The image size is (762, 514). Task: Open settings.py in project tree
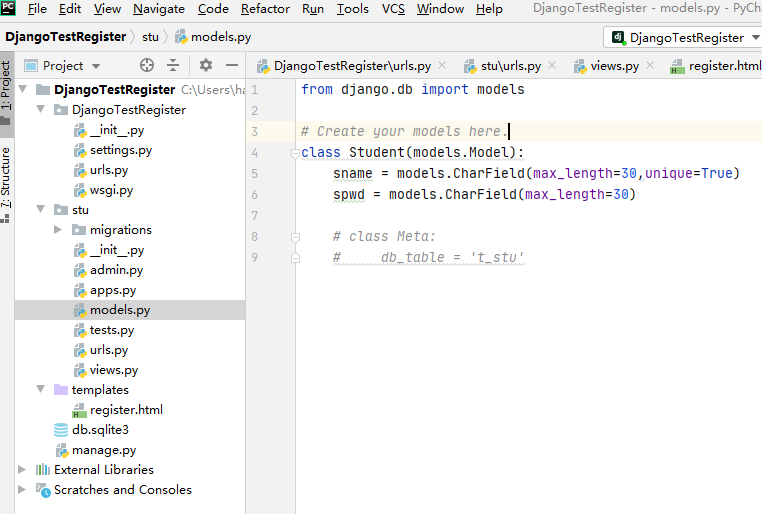(120, 150)
